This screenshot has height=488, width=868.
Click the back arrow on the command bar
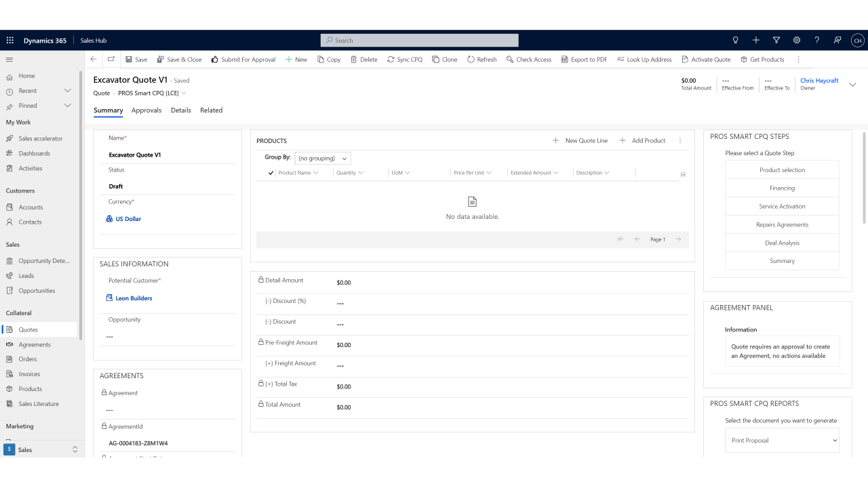(94, 59)
